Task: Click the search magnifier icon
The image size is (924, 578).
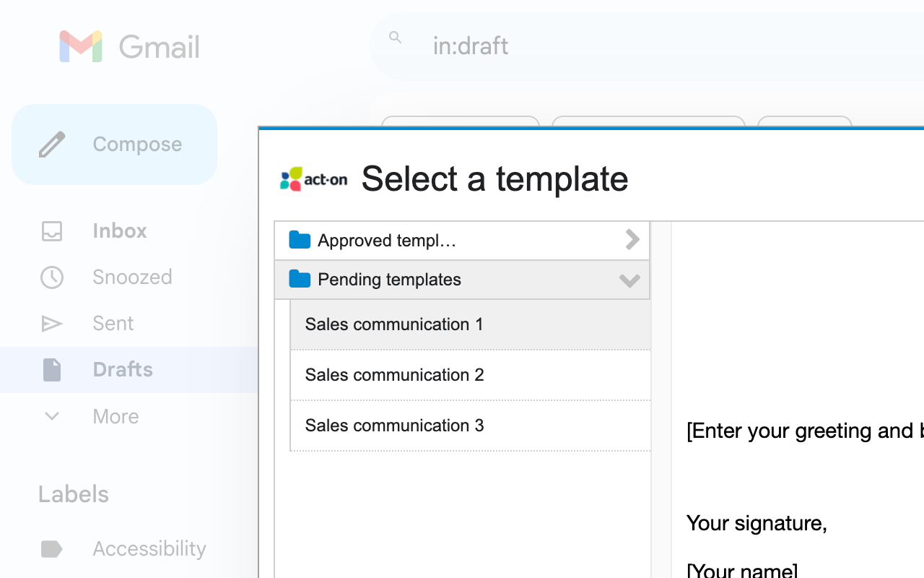Action: [395, 38]
